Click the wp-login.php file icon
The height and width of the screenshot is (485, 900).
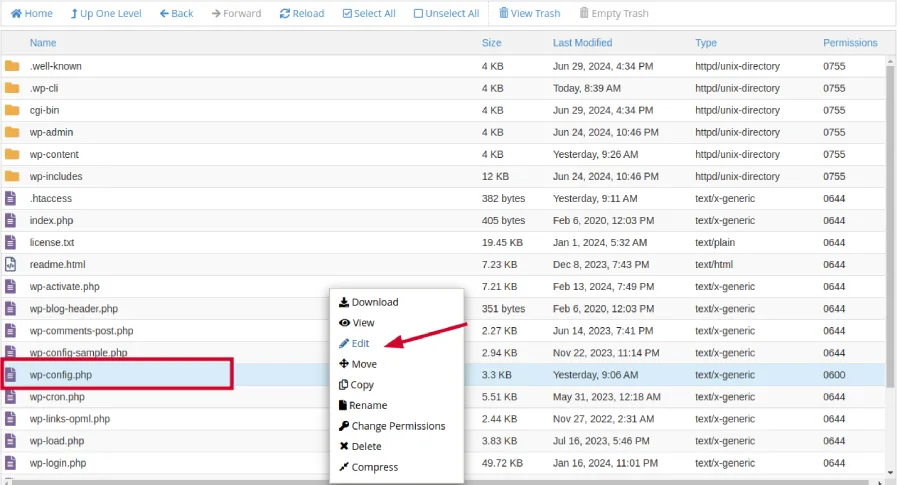point(10,463)
